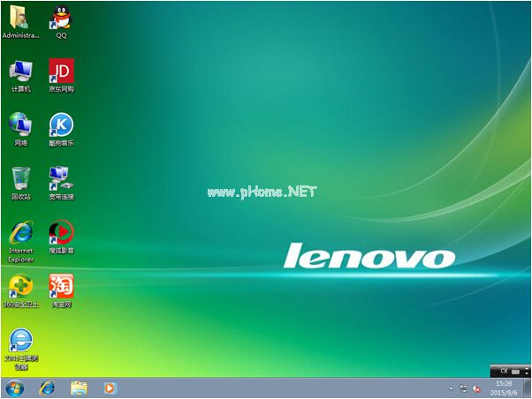This screenshot has width=532, height=399.
Task: Launch Windows Media Player from taskbar
Action: [x=110, y=388]
